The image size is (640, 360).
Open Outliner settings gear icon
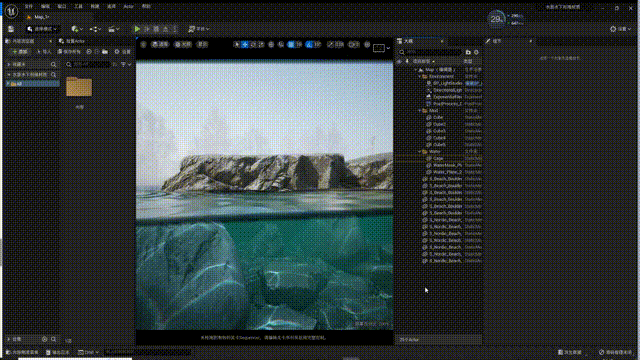(476, 52)
